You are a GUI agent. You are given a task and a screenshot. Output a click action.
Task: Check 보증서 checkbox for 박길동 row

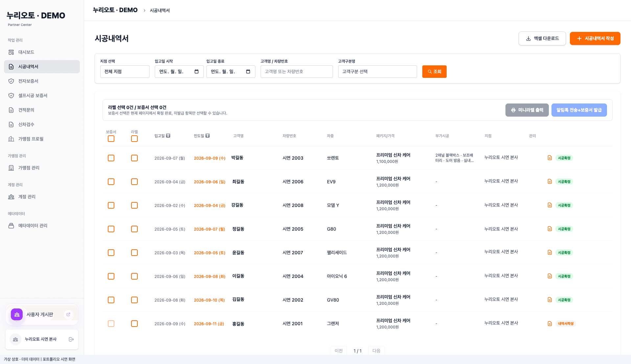pyautogui.click(x=111, y=158)
